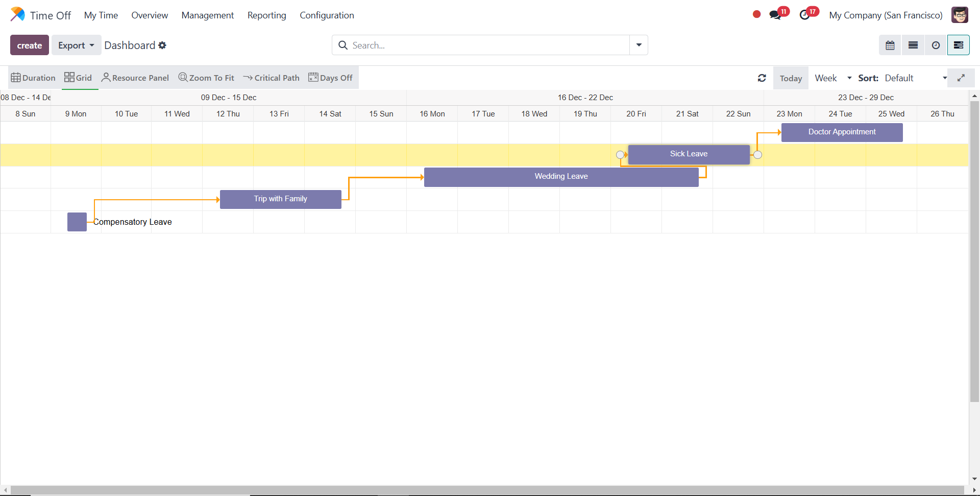The image size is (980, 496).
Task: Open the Configuration menu
Action: coord(327,15)
